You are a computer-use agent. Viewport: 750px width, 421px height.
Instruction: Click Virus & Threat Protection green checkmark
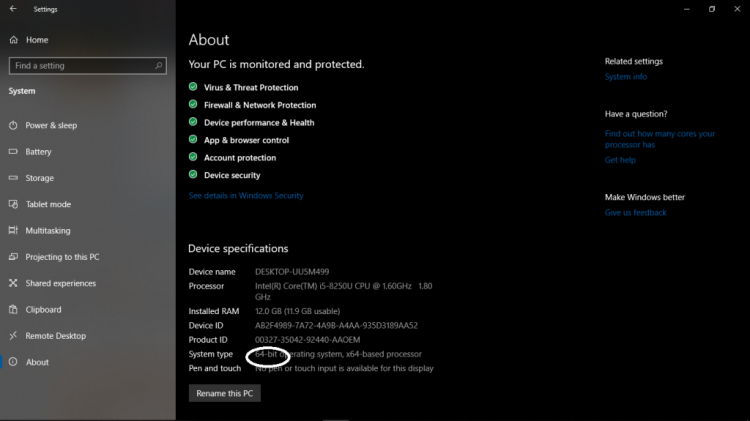pyautogui.click(x=193, y=87)
